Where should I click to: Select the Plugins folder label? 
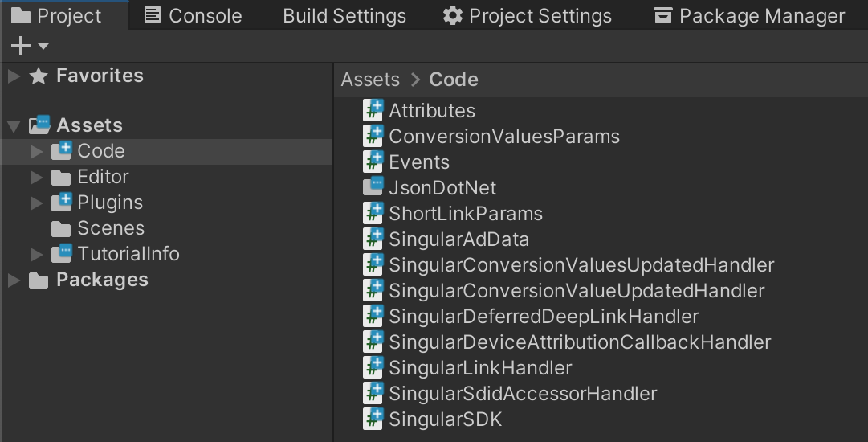click(110, 203)
